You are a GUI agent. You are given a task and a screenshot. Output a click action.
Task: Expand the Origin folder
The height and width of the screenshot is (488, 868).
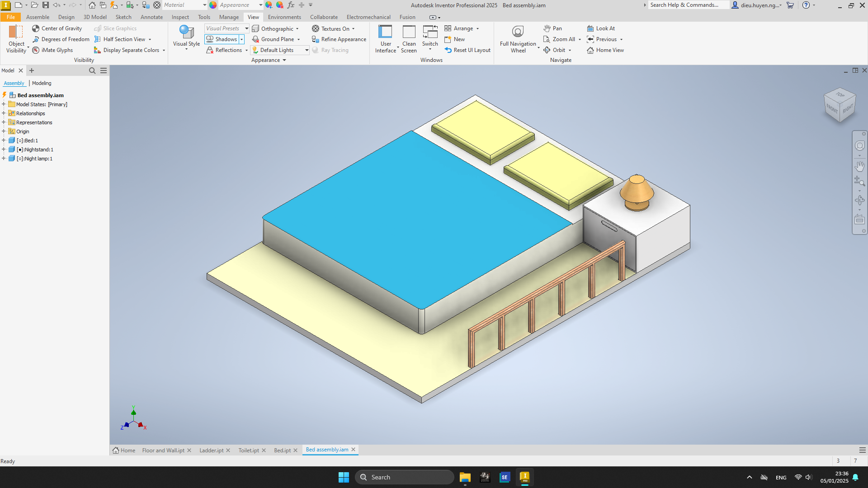[x=4, y=131]
